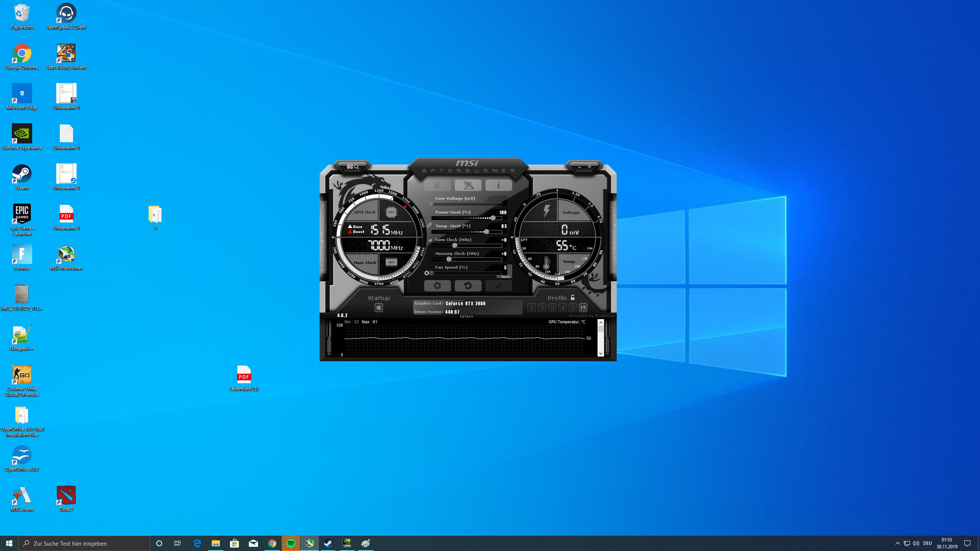Screen dimensions: 980x551
Task: Select profile slot 3
Action: click(552, 308)
